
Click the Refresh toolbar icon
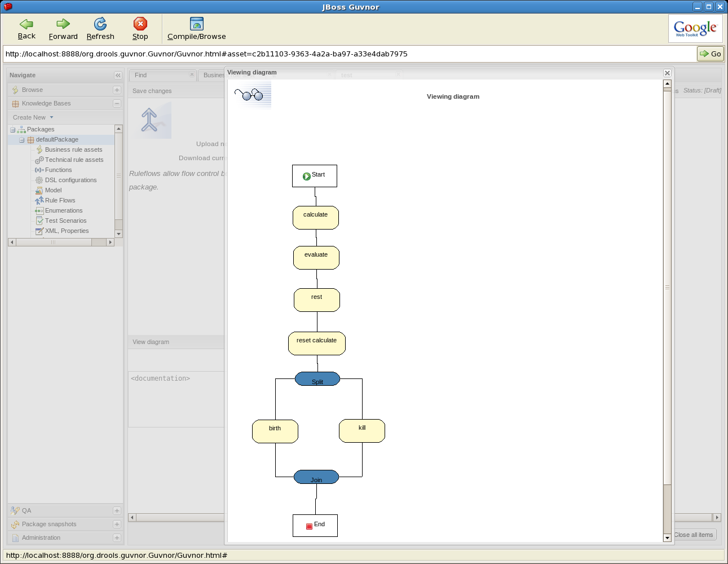tap(100, 24)
